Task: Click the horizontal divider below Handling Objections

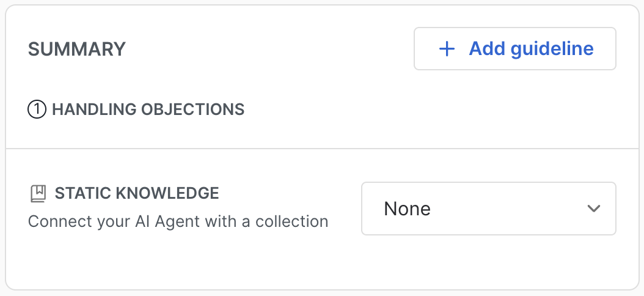Action: click(322, 148)
